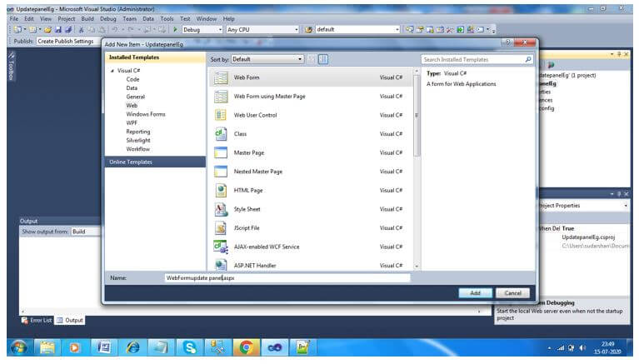The width and height of the screenshot is (639, 364).
Task: Click the dialog Help question-mark button
Action: point(507,42)
